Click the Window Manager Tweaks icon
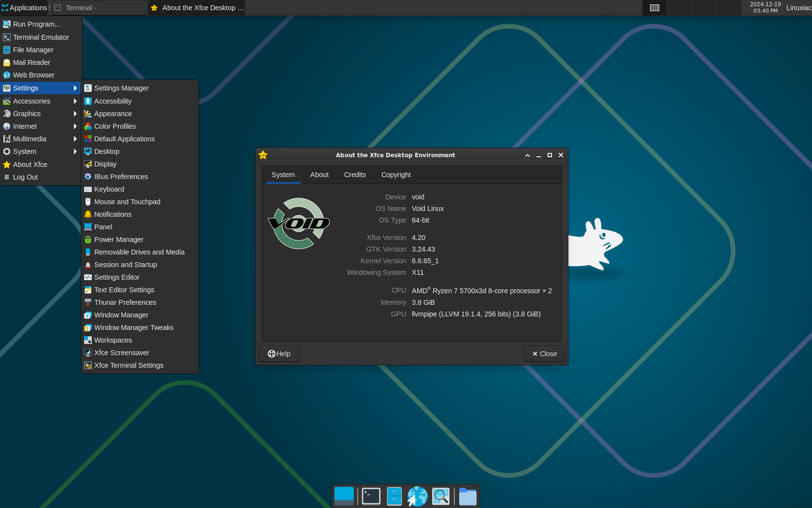812x508 pixels. click(88, 328)
